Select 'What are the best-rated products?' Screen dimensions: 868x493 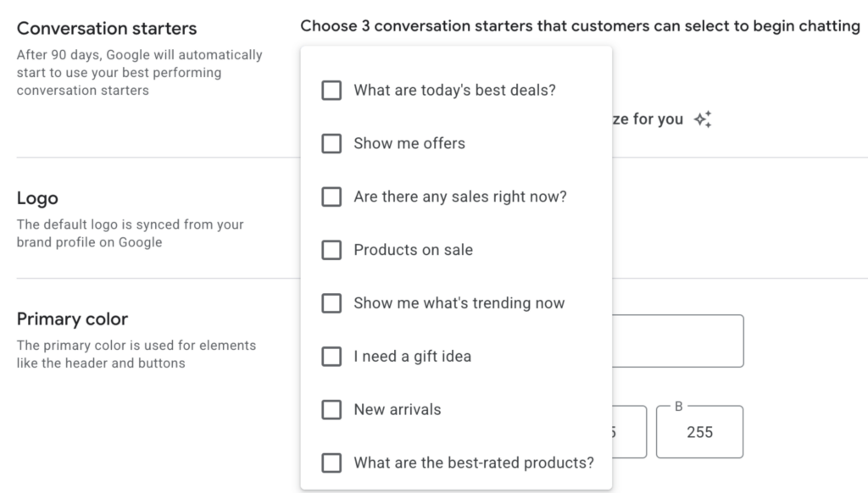tap(331, 463)
